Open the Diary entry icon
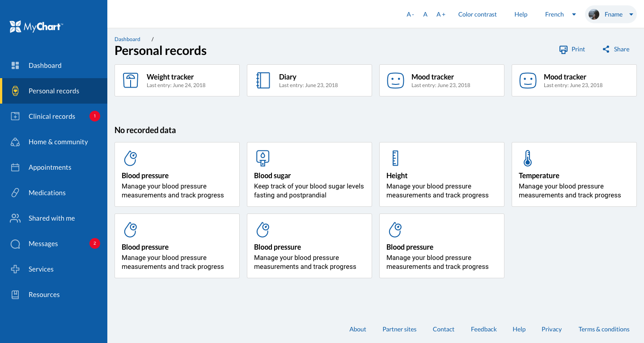Screen dimensions: 644x343 pos(263,80)
